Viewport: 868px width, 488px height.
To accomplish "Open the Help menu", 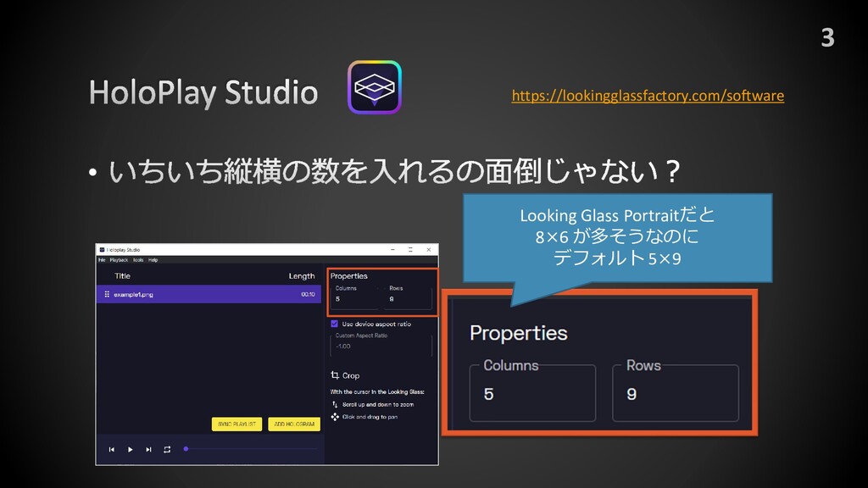I will pos(153,260).
